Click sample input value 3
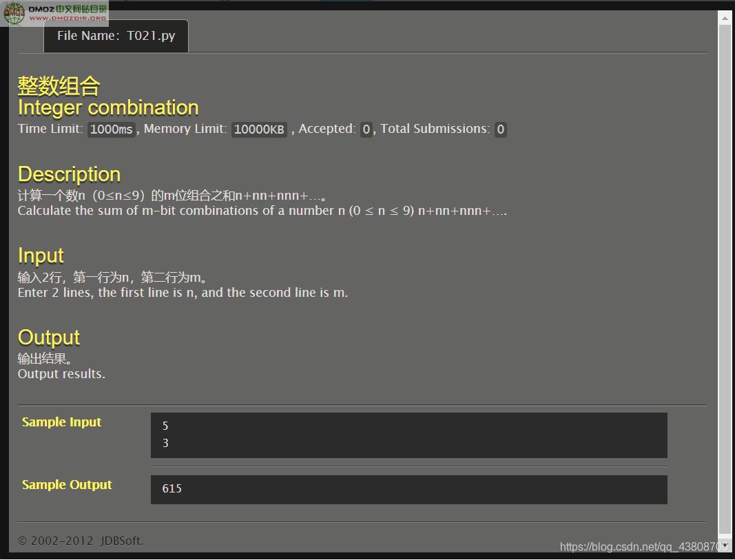The width and height of the screenshot is (735, 560). pos(165,444)
